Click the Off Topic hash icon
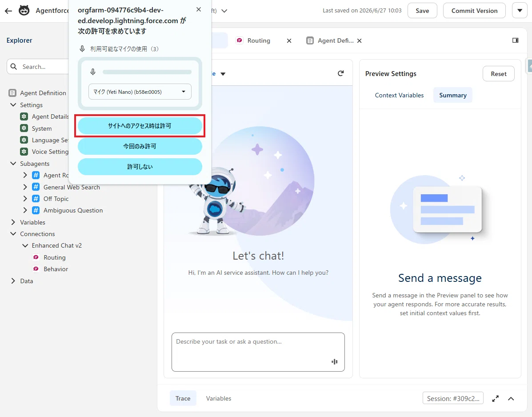The image size is (532, 417). click(x=36, y=198)
